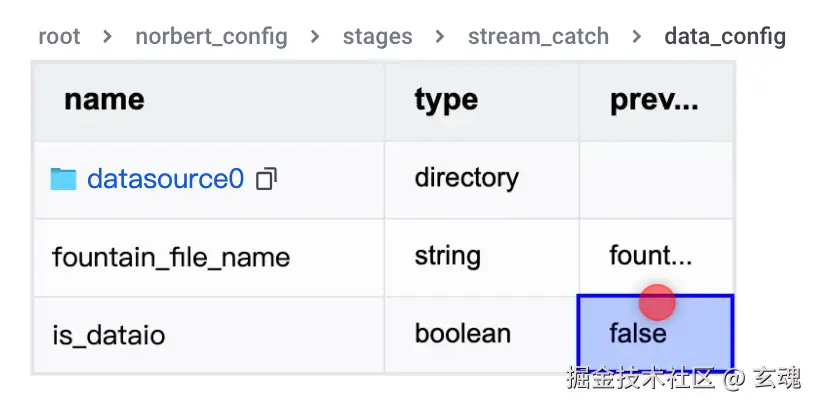Open the datasource0 directory link
Image resolution: width=816 pixels, height=406 pixels.
tap(165, 179)
